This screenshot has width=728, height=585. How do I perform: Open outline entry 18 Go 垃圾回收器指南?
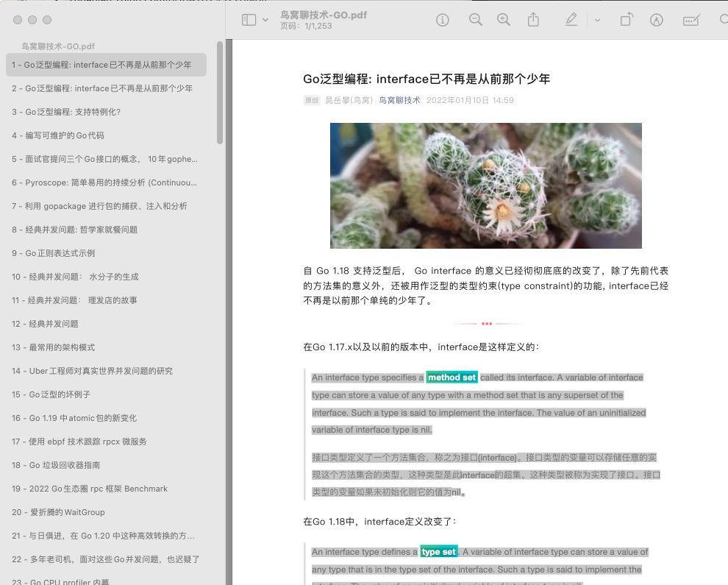coord(107,465)
